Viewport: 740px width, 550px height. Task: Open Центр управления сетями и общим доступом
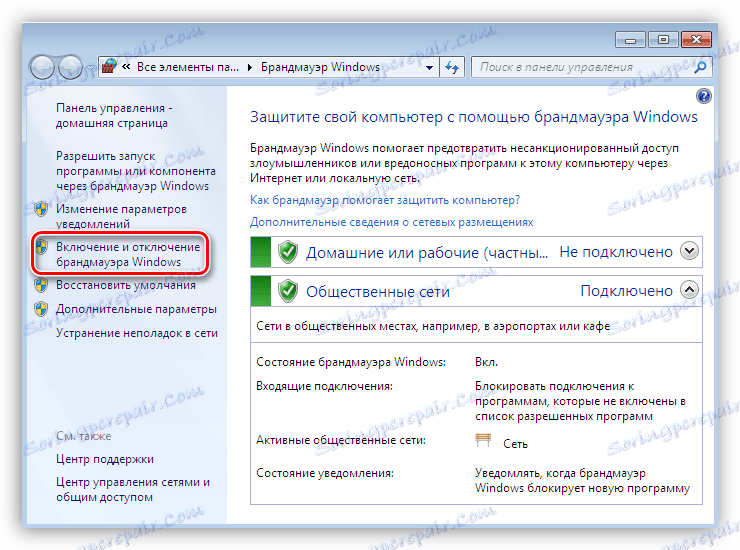pyautogui.click(x=133, y=489)
